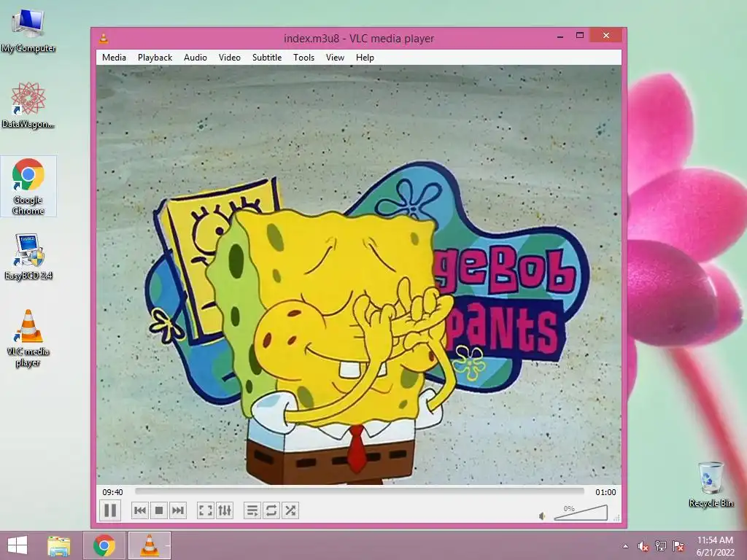Close the VLC media player window

pyautogui.click(x=606, y=35)
